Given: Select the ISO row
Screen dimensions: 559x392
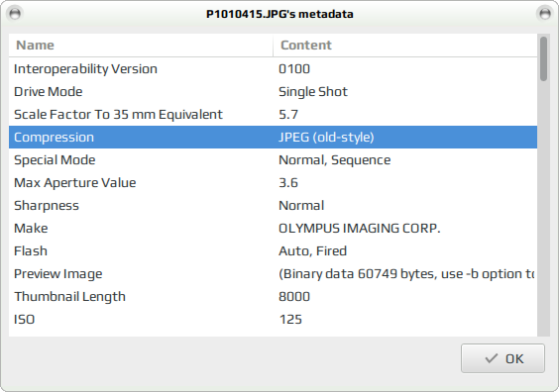Looking at the screenshot, I should click(274, 320).
